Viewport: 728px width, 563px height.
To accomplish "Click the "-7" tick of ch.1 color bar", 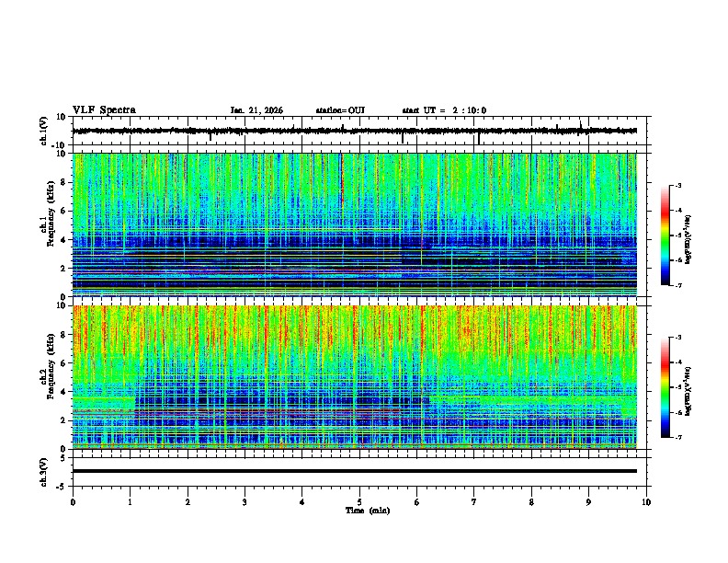I will (x=677, y=286).
